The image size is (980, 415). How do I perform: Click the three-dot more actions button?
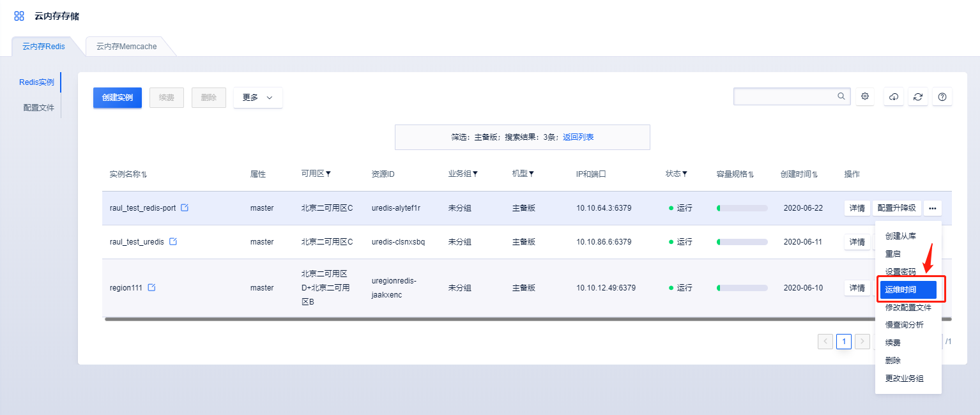(x=933, y=208)
